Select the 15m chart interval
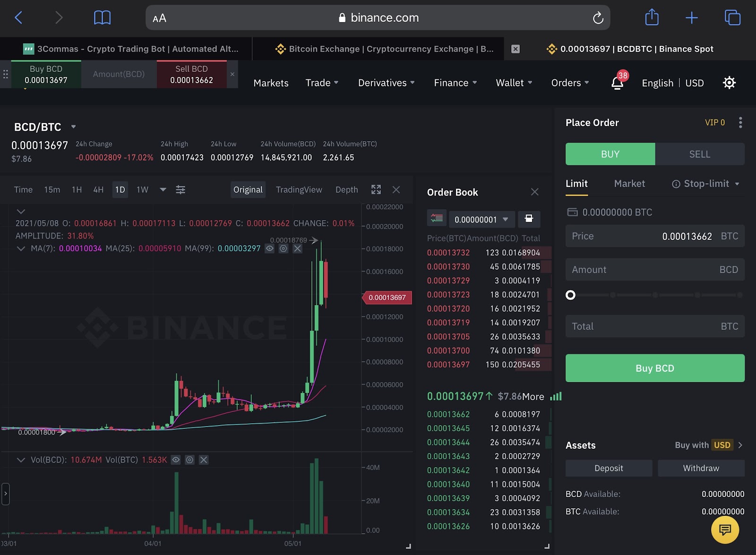 pos(52,189)
